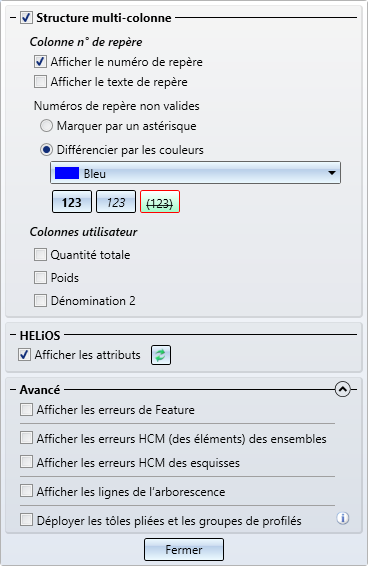
Task: Tick the Dénomination 2 checkbox
Action: [x=40, y=300]
